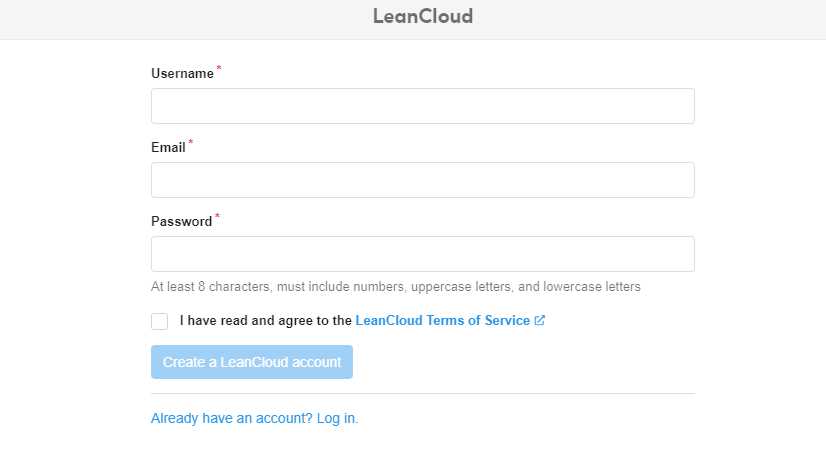826x475 pixels.
Task: Tick the agree to terms checkbox
Action: pyautogui.click(x=160, y=321)
